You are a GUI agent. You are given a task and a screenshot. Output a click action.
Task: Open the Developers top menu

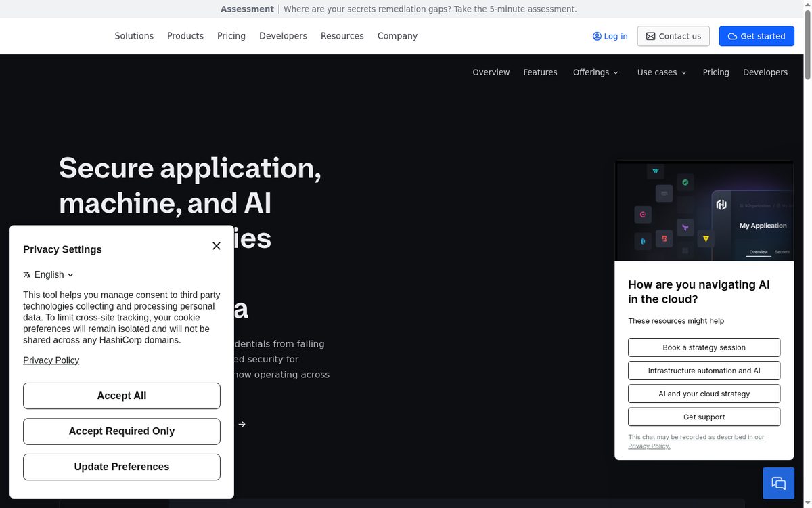tap(283, 36)
